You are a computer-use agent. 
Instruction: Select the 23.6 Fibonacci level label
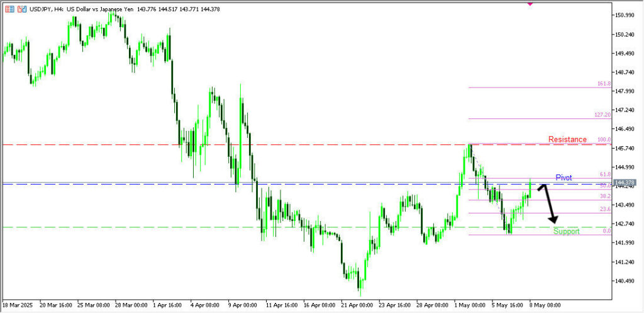tap(605, 209)
